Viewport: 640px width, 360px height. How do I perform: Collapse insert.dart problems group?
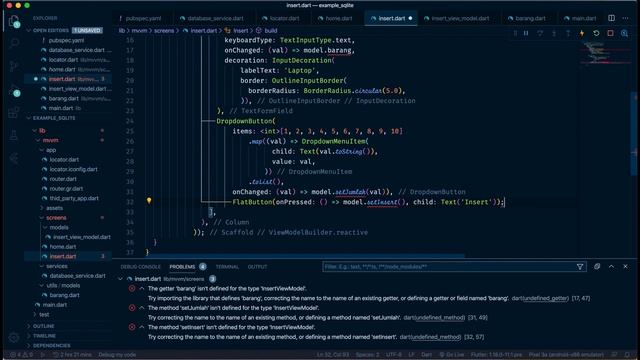pos(120,279)
